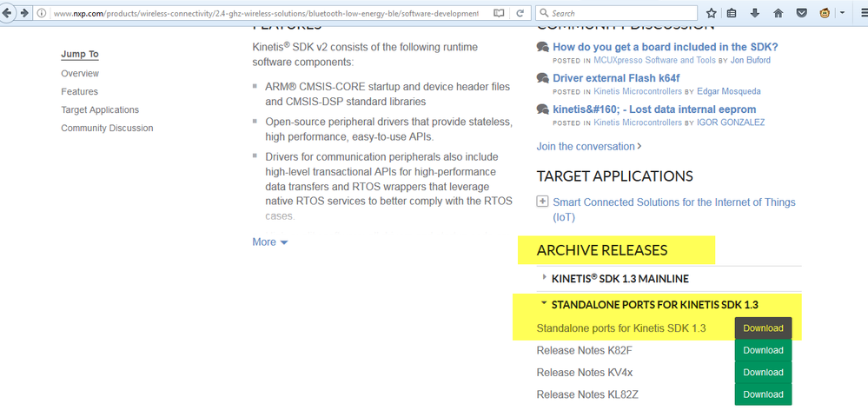
Task: Open the Pocket icon in toolbar
Action: click(802, 13)
